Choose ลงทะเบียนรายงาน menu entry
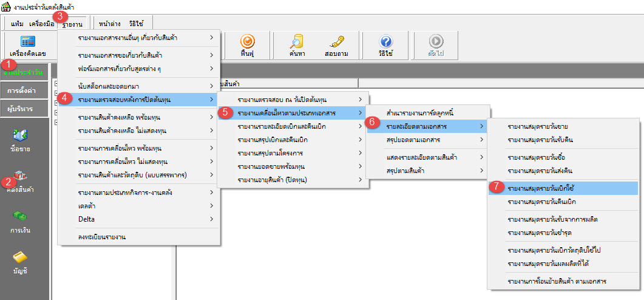 [139, 237]
